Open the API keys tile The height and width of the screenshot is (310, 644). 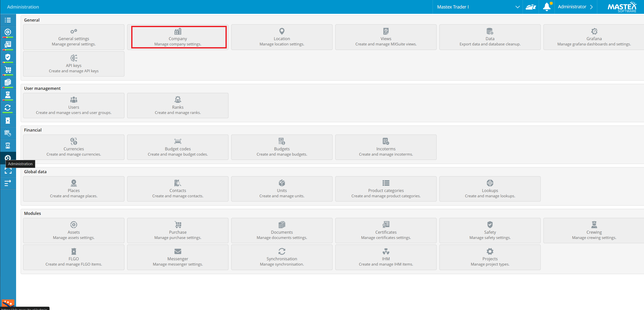pos(74,64)
